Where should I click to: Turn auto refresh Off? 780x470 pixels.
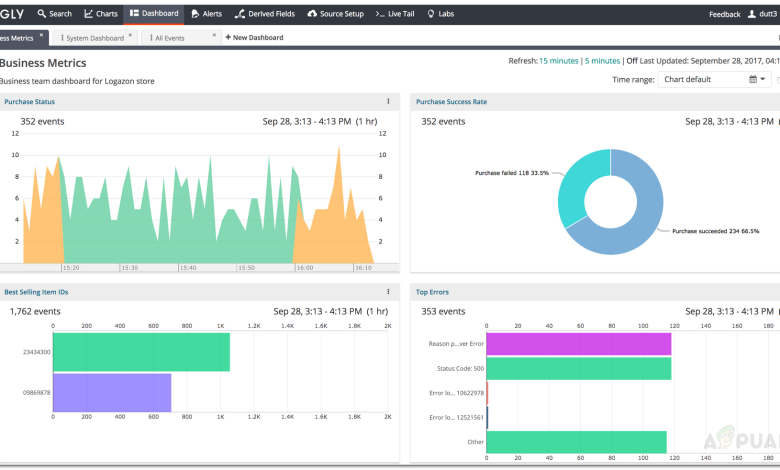click(x=632, y=61)
